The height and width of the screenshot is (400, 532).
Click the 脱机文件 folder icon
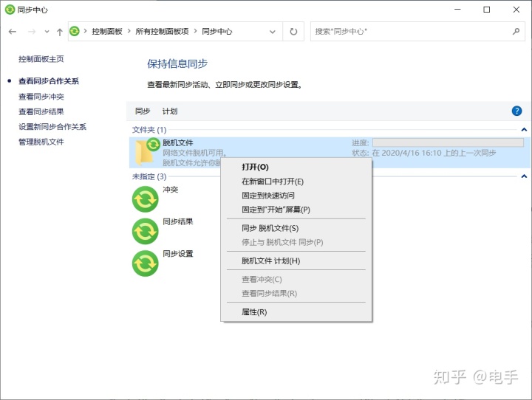point(146,152)
